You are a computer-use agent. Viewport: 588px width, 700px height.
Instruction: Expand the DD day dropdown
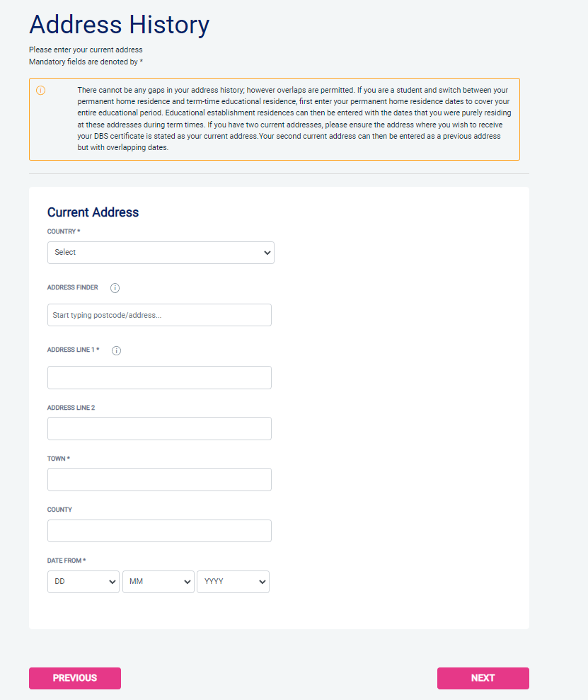coord(83,582)
